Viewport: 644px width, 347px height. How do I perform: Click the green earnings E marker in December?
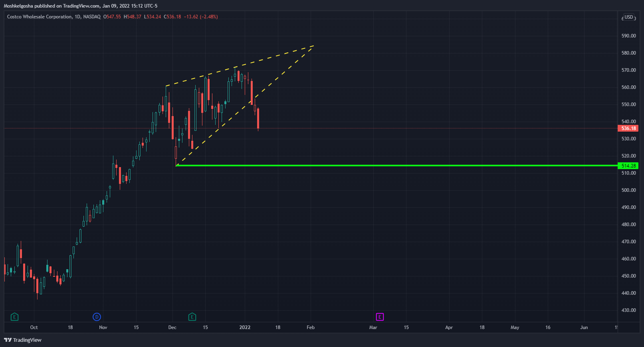192,317
